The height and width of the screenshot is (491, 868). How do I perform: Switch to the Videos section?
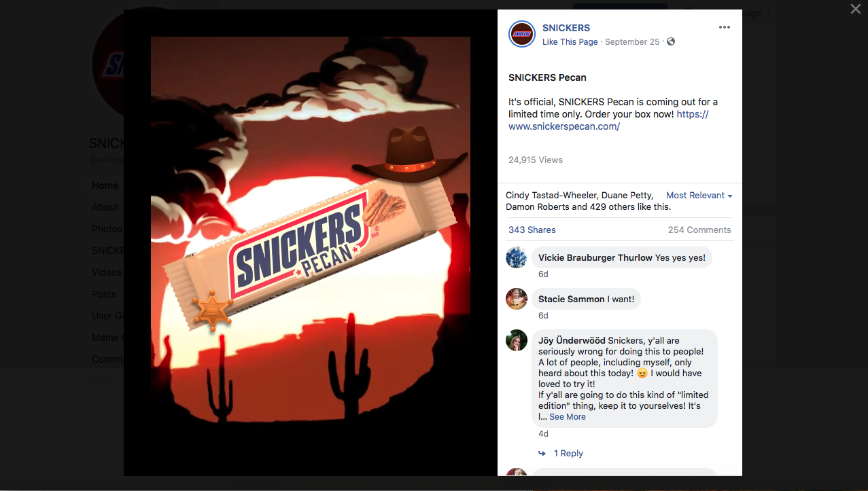click(x=106, y=272)
